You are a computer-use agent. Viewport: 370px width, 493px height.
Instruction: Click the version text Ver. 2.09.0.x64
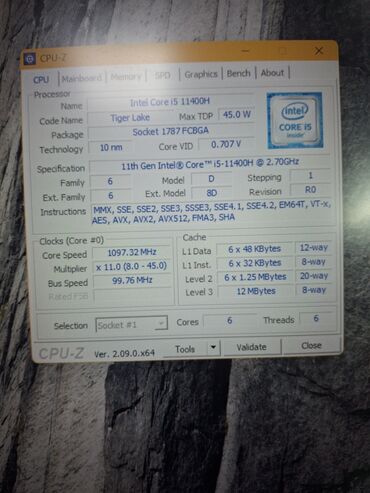pos(124,353)
